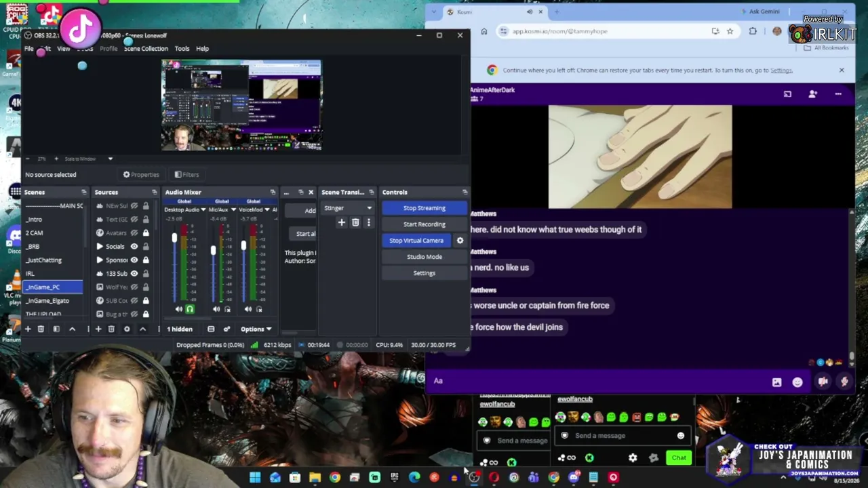Screen dimensions: 868x488
Task: Add a new source with plus icon
Action: pyautogui.click(x=98, y=329)
